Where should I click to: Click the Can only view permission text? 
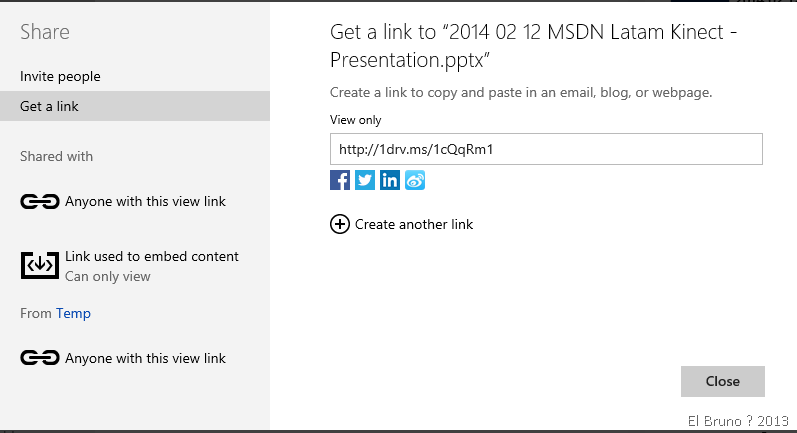coord(108,276)
